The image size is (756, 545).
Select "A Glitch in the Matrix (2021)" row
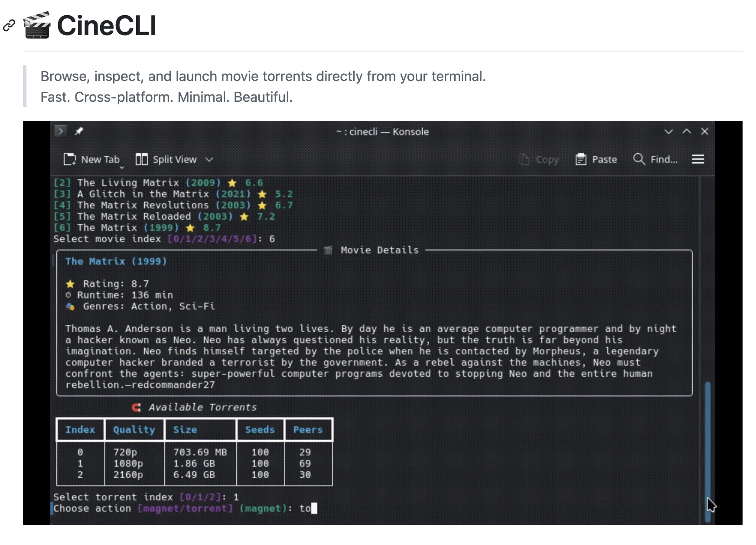point(173,194)
